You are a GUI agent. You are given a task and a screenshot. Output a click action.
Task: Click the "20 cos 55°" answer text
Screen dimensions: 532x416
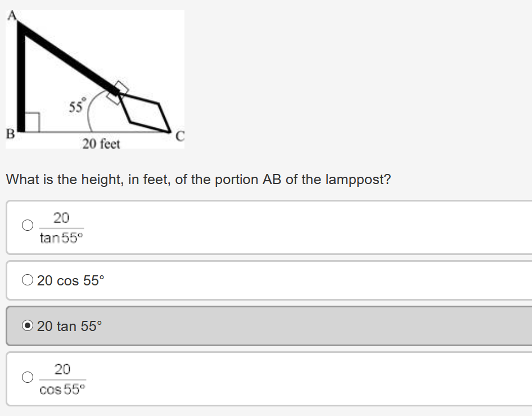coord(71,280)
